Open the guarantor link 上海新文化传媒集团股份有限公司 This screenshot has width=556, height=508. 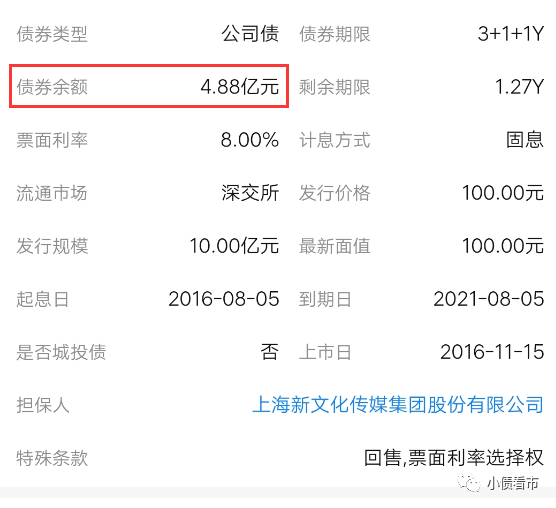398,404
